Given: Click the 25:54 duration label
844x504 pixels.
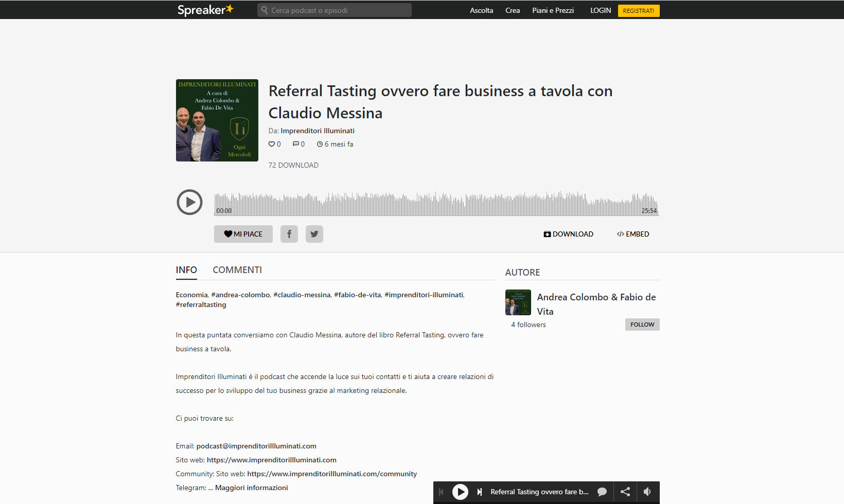Looking at the screenshot, I should tap(649, 211).
